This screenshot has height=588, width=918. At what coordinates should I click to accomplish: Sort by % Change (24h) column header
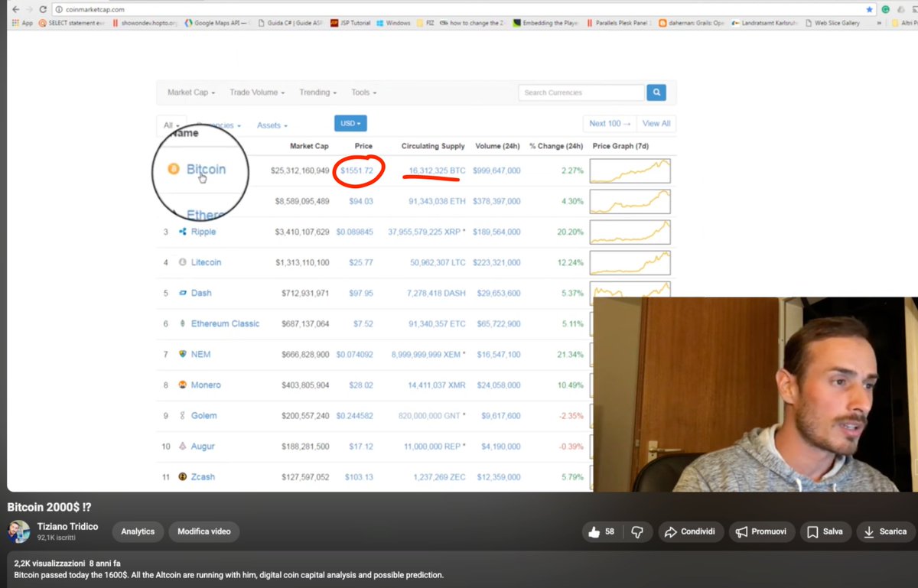pyautogui.click(x=556, y=146)
